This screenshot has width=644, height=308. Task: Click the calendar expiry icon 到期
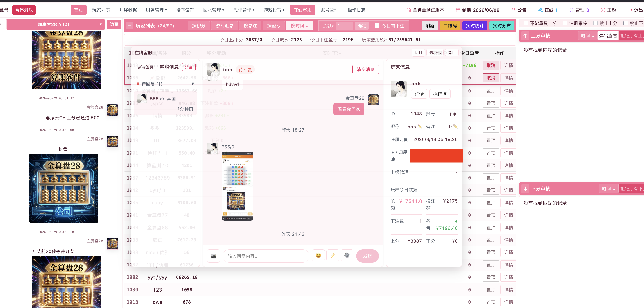pos(458,10)
